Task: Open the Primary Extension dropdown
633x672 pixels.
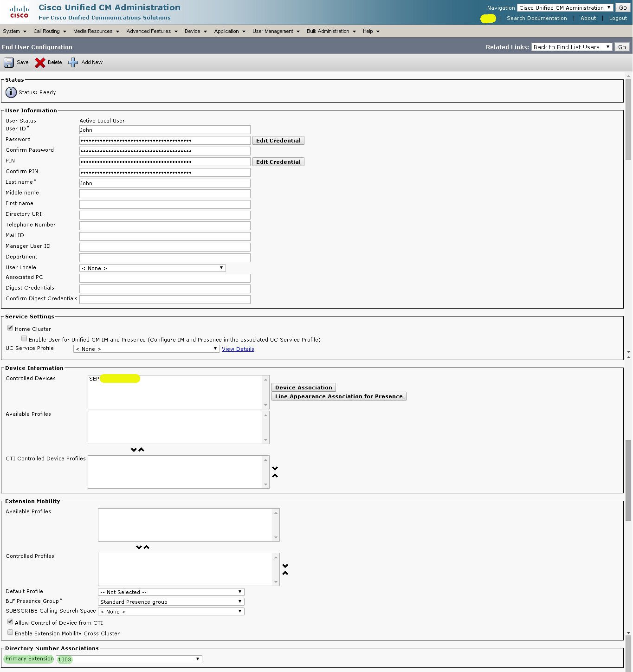Action: pyautogui.click(x=129, y=659)
